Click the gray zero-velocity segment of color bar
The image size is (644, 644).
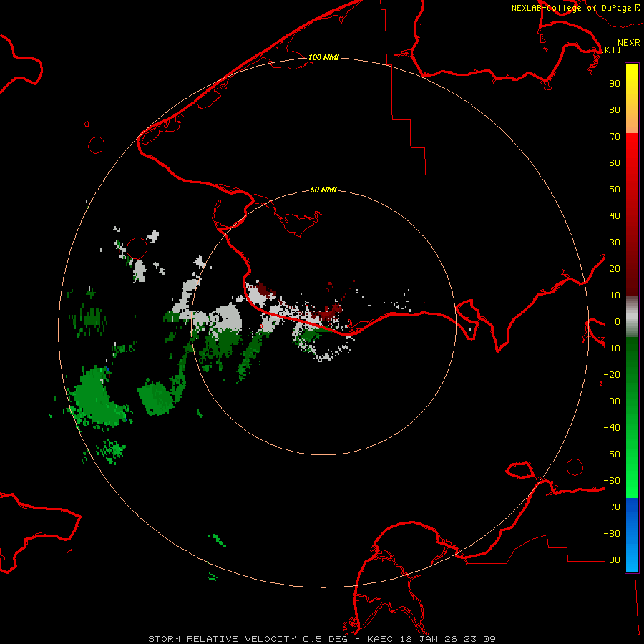tap(632, 317)
